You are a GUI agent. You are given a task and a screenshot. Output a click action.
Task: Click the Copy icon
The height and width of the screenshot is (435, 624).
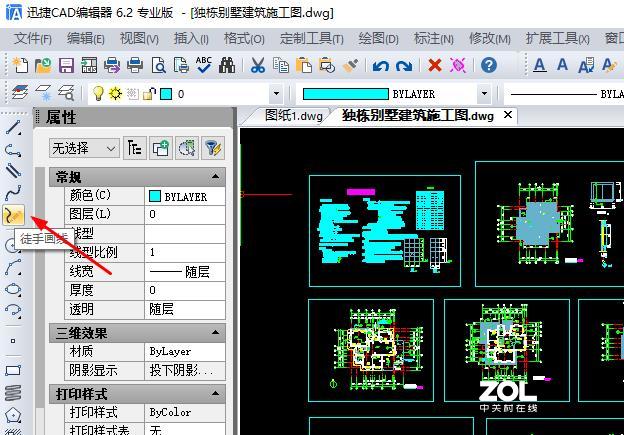281,65
